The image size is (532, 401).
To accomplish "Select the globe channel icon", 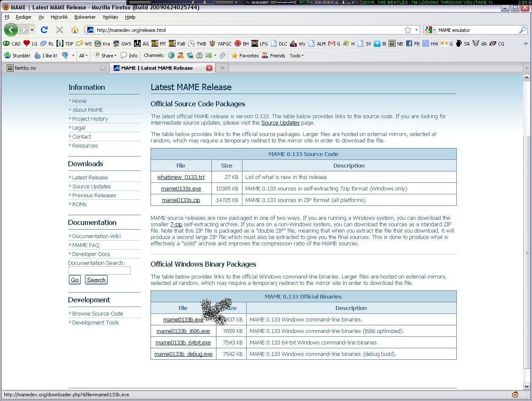I will (x=171, y=55).
